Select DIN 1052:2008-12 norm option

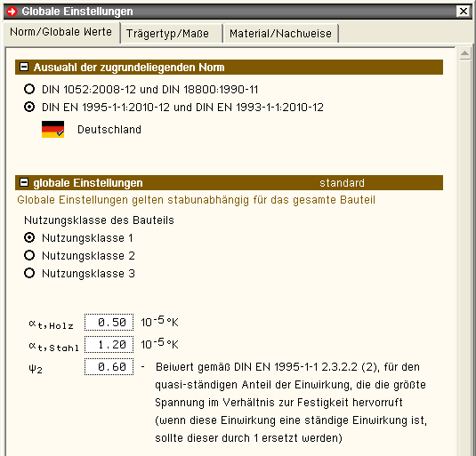pyautogui.click(x=29, y=89)
